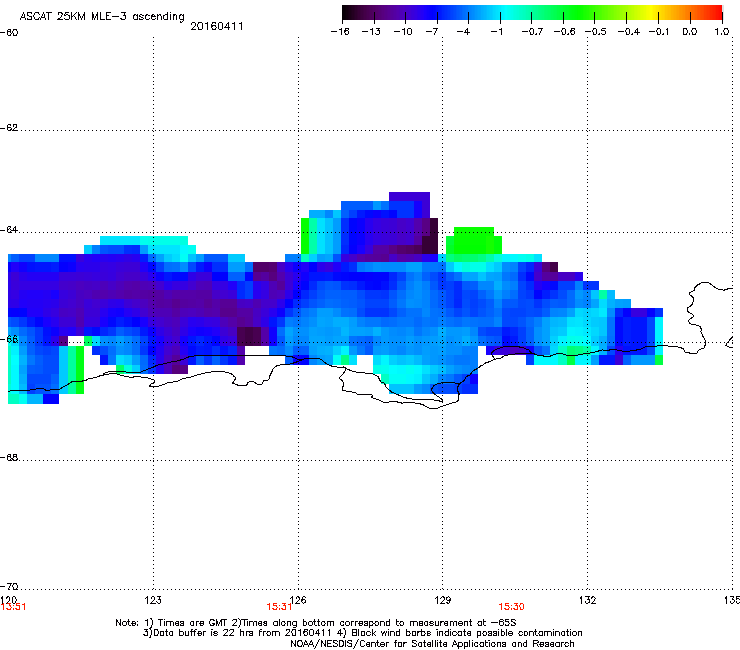Click the color bar label -10
The image size is (740, 650).
[403, 32]
